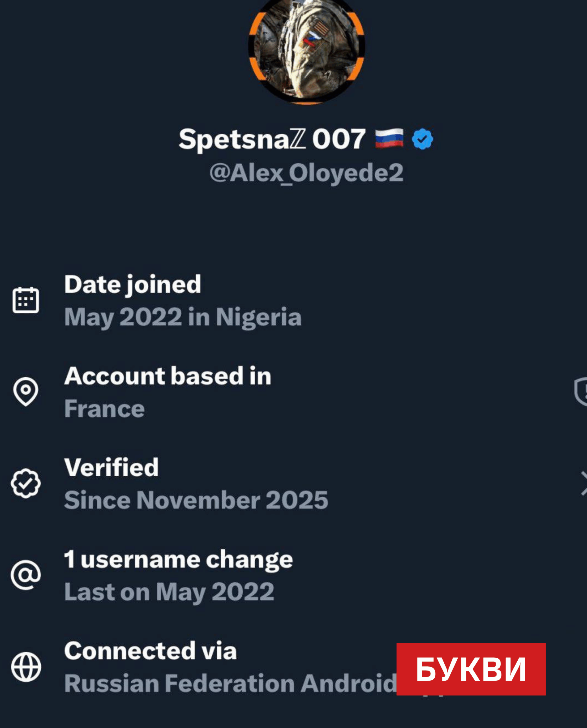
Task: Select the "Account based in" row label
Action: pyautogui.click(x=168, y=376)
